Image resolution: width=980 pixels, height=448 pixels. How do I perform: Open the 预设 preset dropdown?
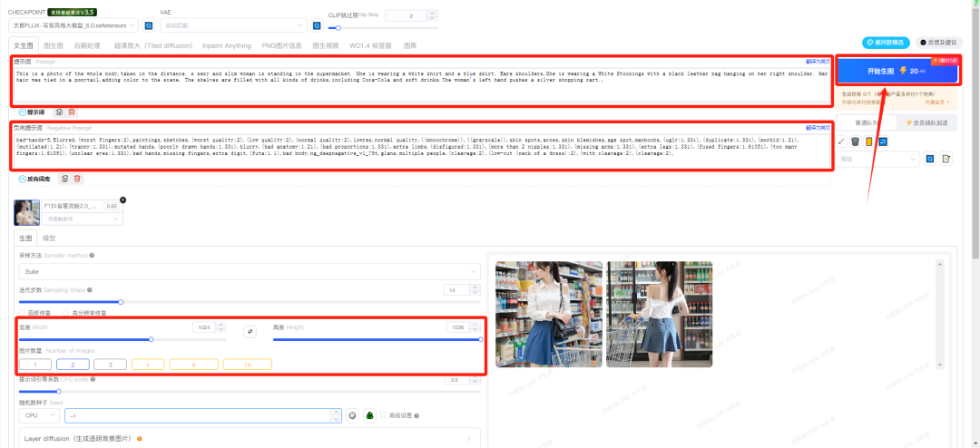coord(877,160)
